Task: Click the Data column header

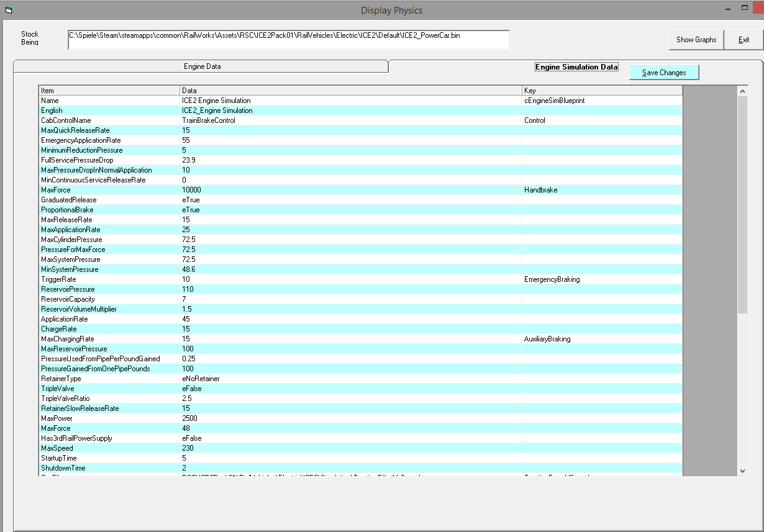Action: (351, 91)
